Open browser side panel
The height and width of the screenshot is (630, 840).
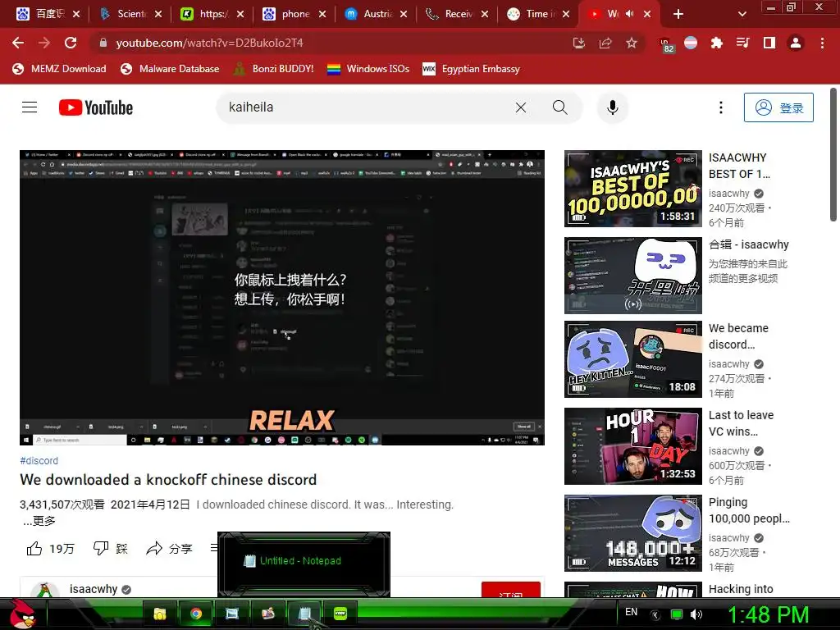point(769,43)
